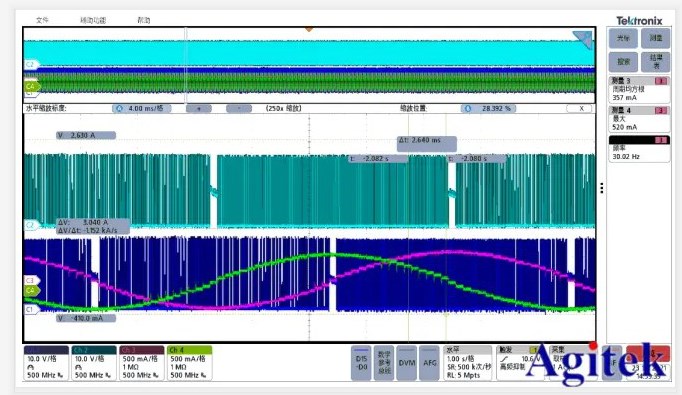The image size is (682, 395).
Task: Click the AFG button
Action: coord(430,363)
